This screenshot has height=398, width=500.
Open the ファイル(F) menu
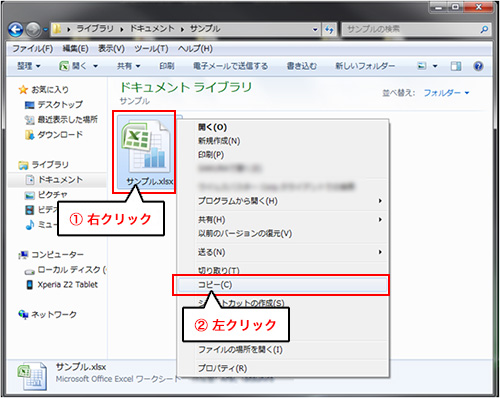pyautogui.click(x=33, y=49)
